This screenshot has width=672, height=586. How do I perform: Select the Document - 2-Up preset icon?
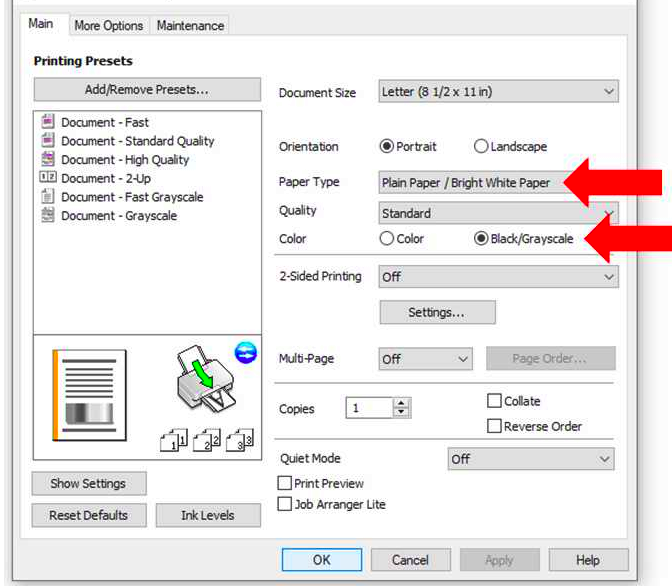tap(47, 178)
